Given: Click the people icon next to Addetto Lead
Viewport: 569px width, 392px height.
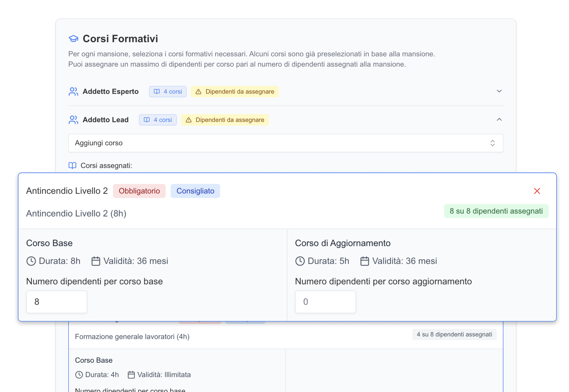Looking at the screenshot, I should [x=73, y=120].
